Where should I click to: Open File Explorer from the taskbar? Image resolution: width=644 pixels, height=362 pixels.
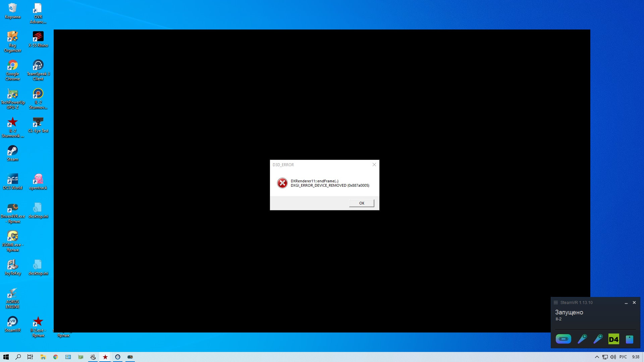coord(43,357)
